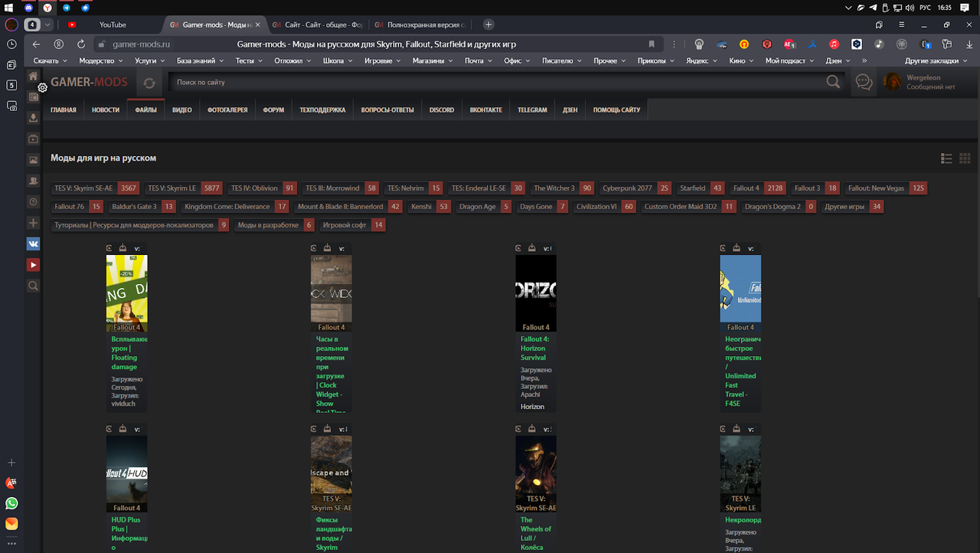980x553 pixels.
Task: Click the red music note extension icon
Action: tap(834, 44)
